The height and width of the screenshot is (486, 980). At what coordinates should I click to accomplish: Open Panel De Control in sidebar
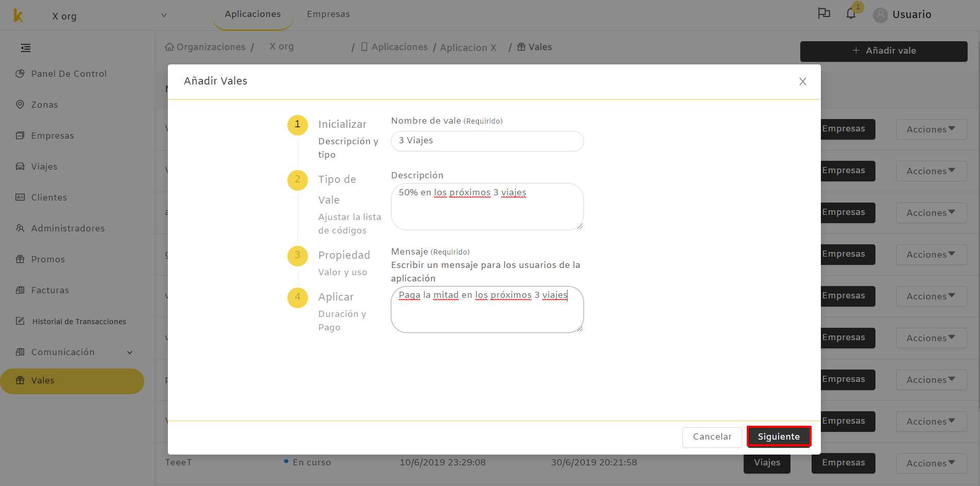69,74
